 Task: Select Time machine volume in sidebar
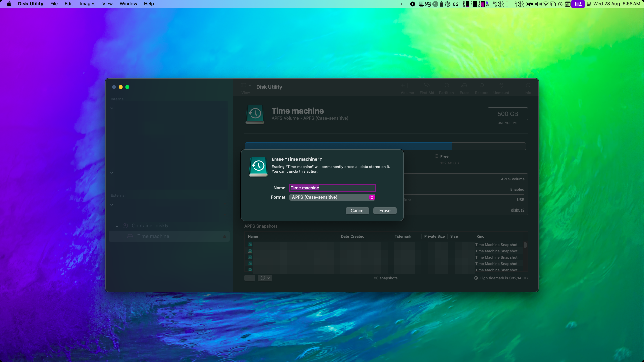pyautogui.click(x=169, y=236)
